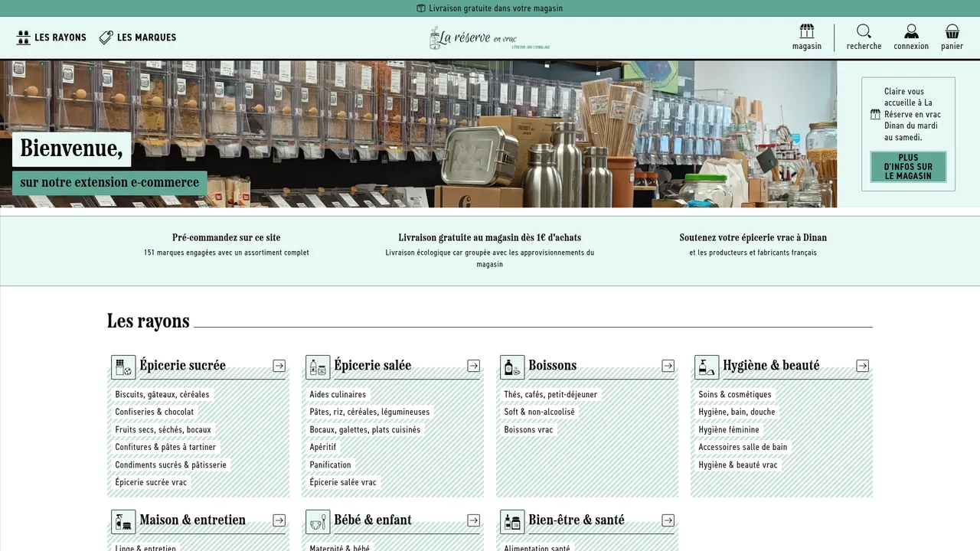The width and height of the screenshot is (980, 551).
Task: Open Bocaux, galettes, plats cuisinés
Action: click(x=365, y=430)
